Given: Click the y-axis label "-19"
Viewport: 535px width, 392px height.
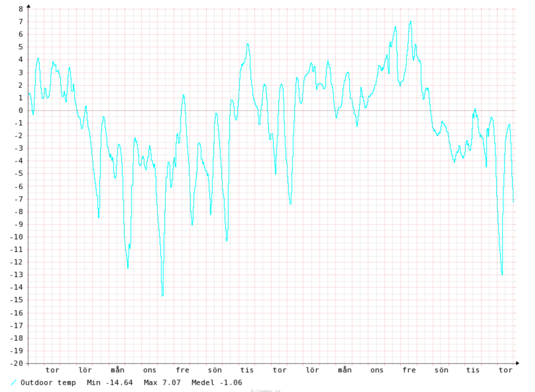Looking at the screenshot, I should [17, 351].
